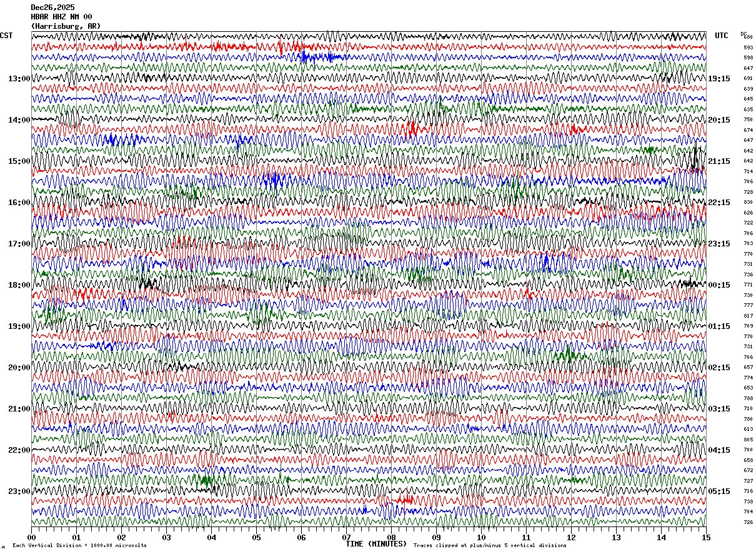The image size is (756, 554).
Task: Click the DC offset value "788"
Action: pos(748,398)
